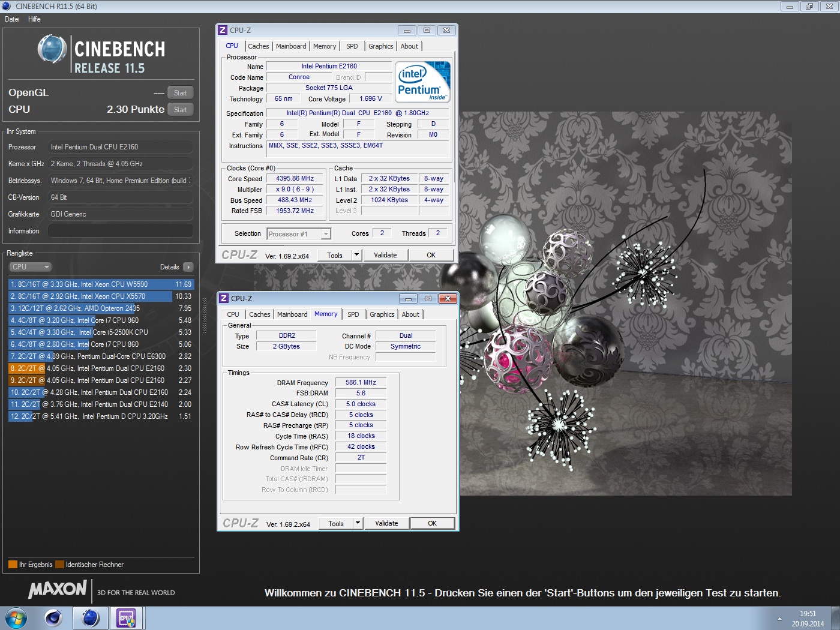Switch to Memory tab in top CPU-Z
This screenshot has height=630, width=840.
pyautogui.click(x=325, y=46)
